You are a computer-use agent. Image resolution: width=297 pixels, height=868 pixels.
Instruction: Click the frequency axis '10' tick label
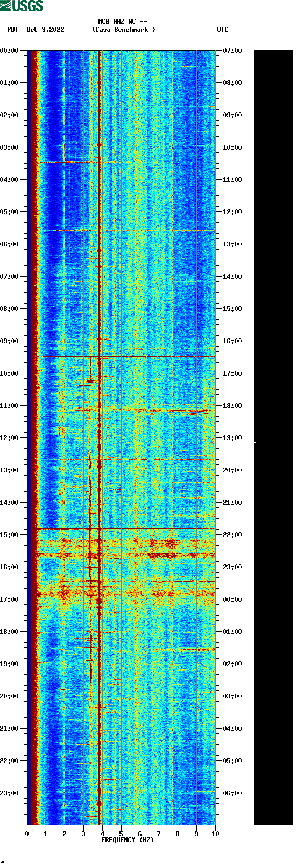coord(215,834)
